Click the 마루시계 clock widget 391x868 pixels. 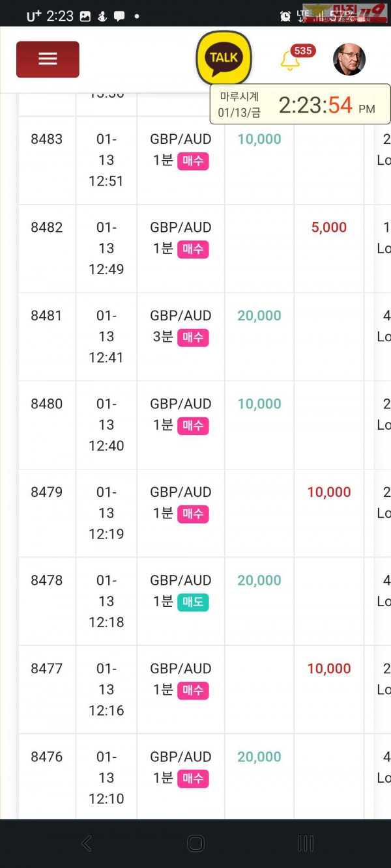coord(300,104)
